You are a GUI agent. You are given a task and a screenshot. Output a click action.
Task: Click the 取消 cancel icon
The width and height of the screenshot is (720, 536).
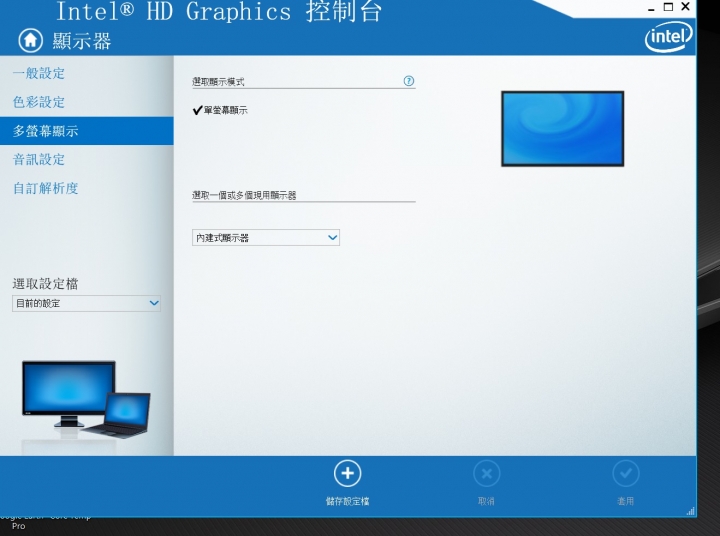pyautogui.click(x=486, y=473)
